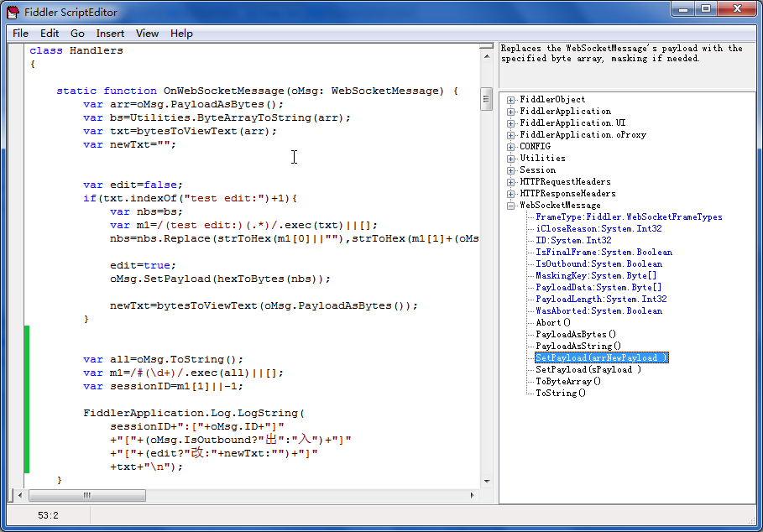Open the Insert menu
763x532 pixels.
tap(110, 33)
